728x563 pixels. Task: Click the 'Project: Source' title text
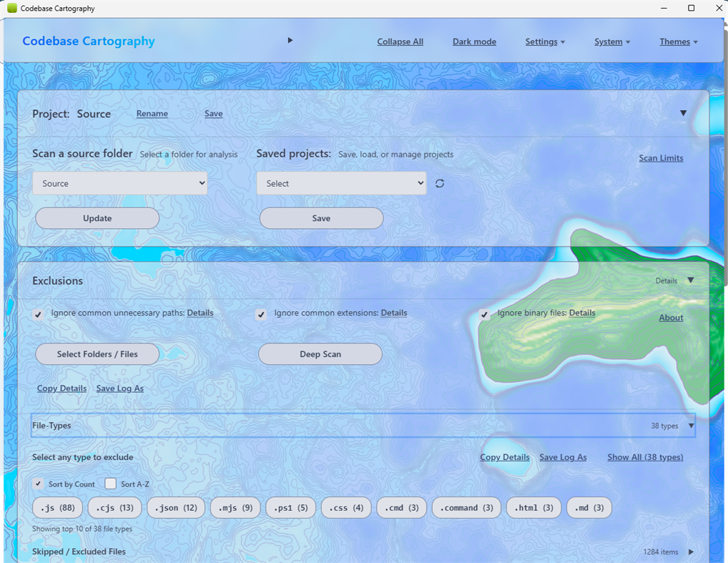click(72, 114)
